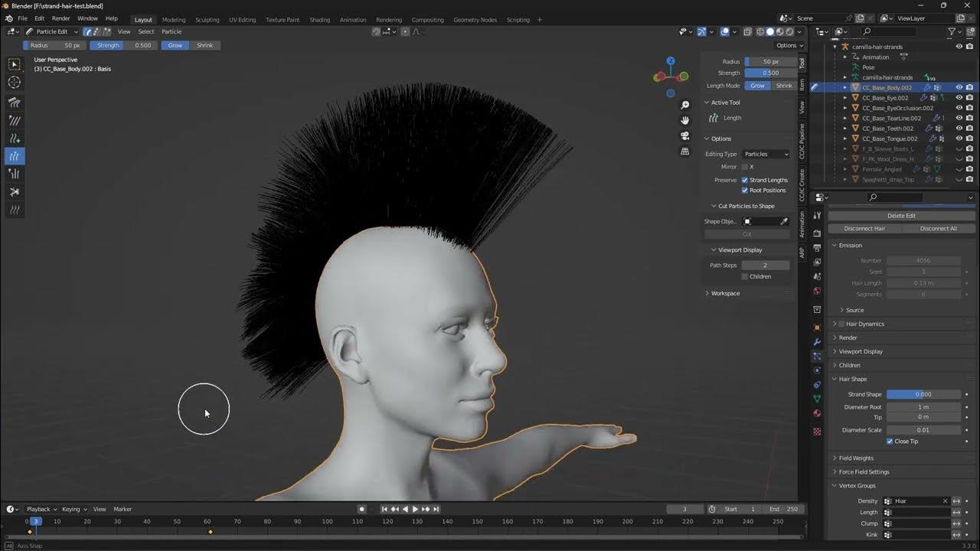Open the Particle menu in viewport header
980x551 pixels.
171,31
